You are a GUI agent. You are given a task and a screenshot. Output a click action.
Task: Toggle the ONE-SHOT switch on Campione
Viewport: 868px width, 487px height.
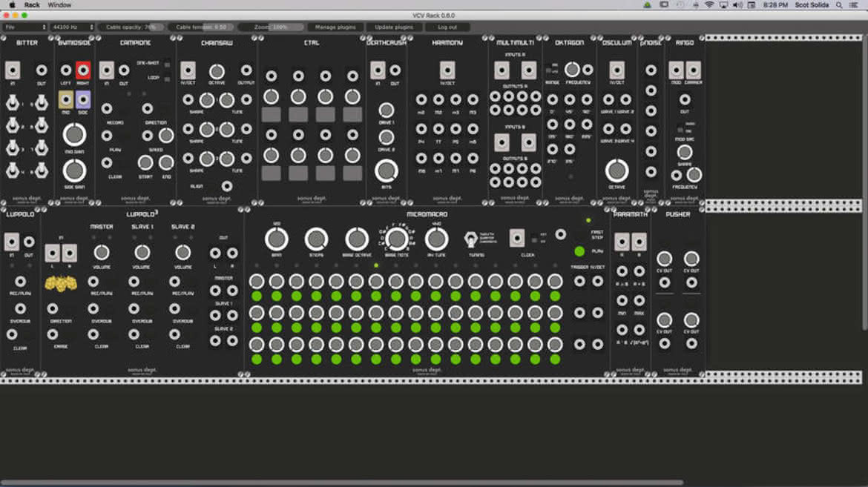(x=167, y=64)
